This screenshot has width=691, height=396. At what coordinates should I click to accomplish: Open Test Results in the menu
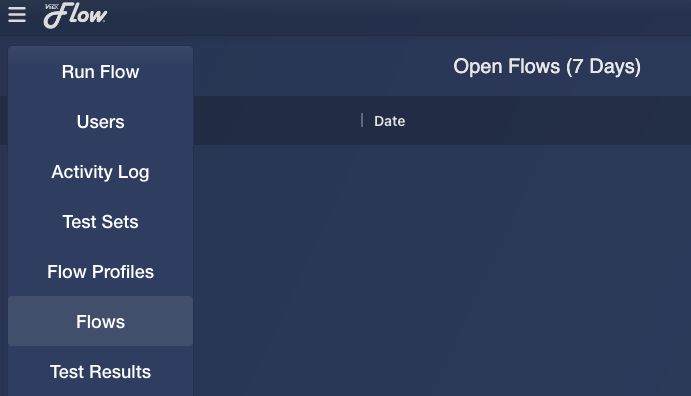pyautogui.click(x=100, y=372)
